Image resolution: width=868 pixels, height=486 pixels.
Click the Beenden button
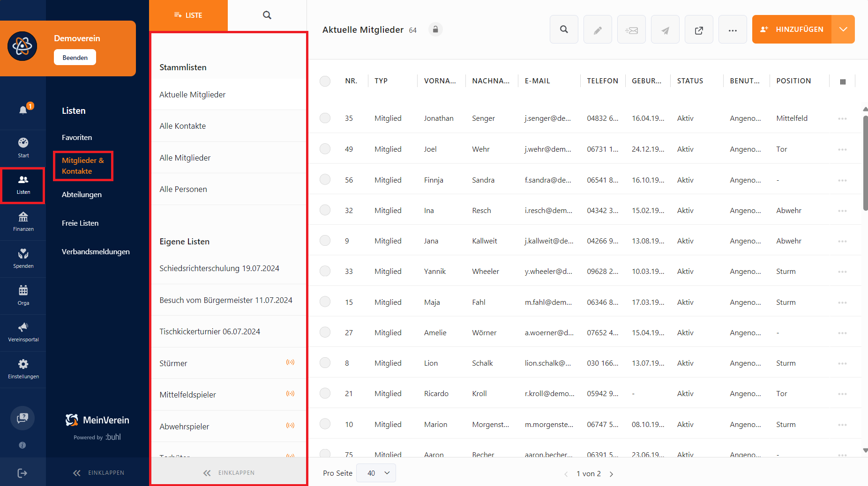[x=75, y=58]
